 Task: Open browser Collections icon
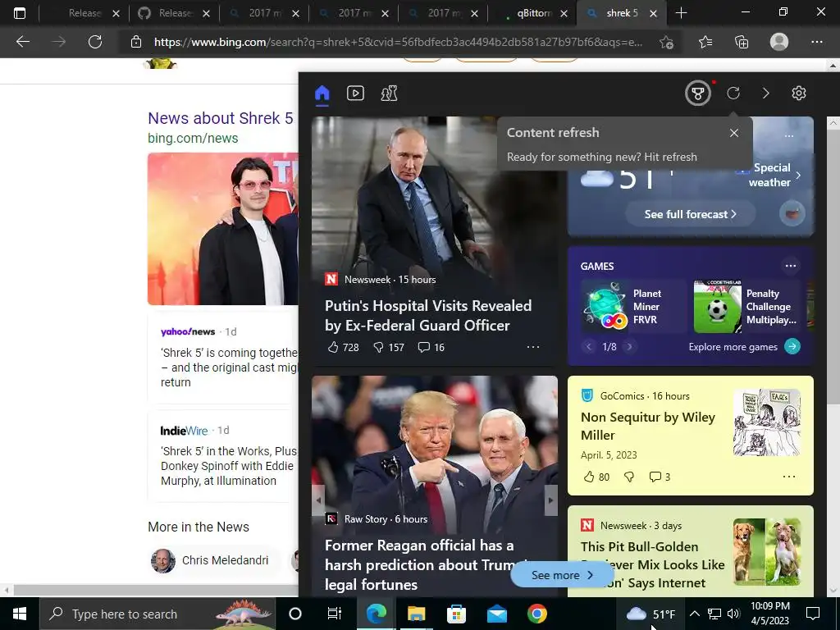[742, 42]
